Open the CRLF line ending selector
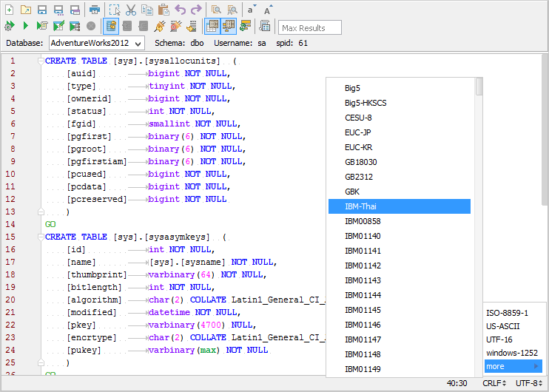The width and height of the screenshot is (549, 392). pos(494,383)
